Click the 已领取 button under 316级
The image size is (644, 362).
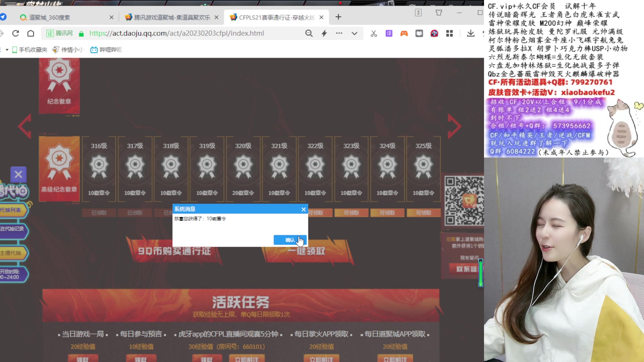99,213
